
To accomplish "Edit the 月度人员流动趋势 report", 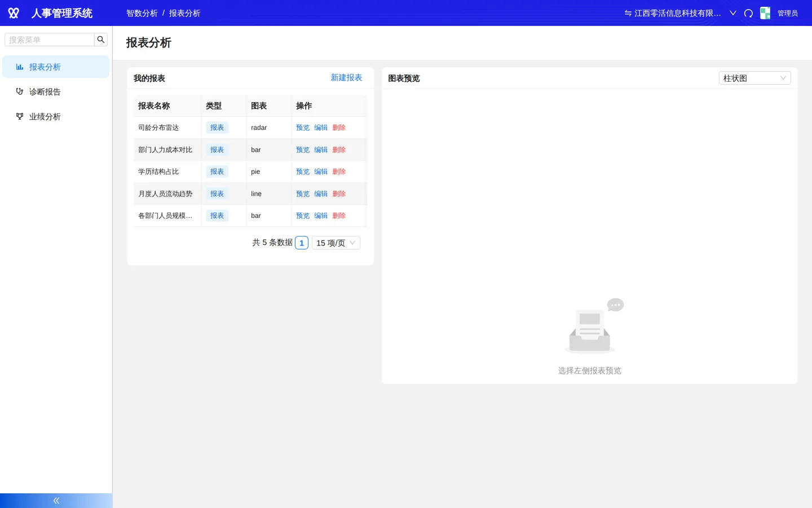I will click(x=321, y=194).
